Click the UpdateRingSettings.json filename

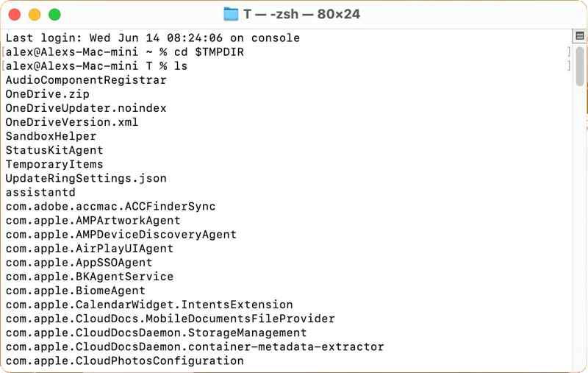[x=86, y=178]
